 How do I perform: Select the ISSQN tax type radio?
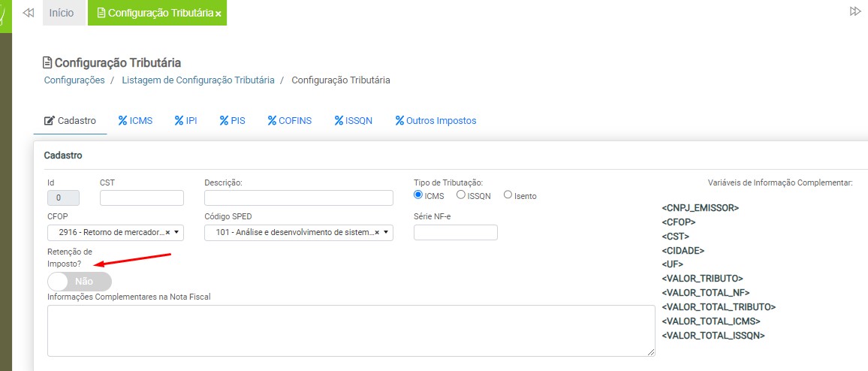pyautogui.click(x=461, y=195)
